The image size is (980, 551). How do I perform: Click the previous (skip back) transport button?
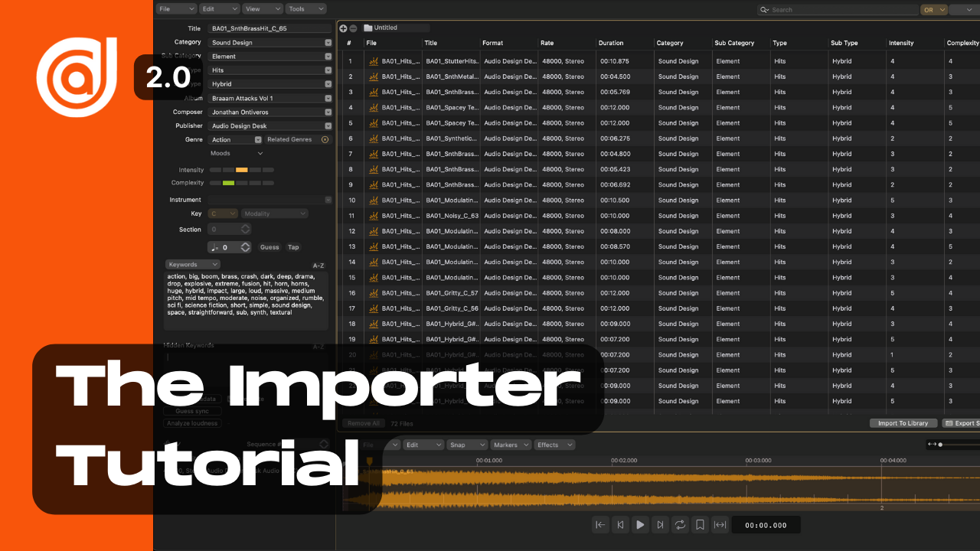(620, 524)
